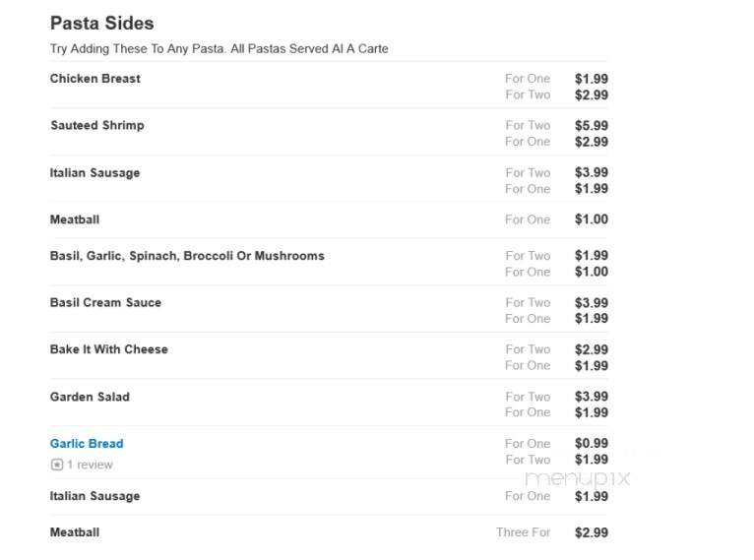The height and width of the screenshot is (560, 754).
Task: Select the Sauteed Shrimp item name
Action: click(97, 125)
